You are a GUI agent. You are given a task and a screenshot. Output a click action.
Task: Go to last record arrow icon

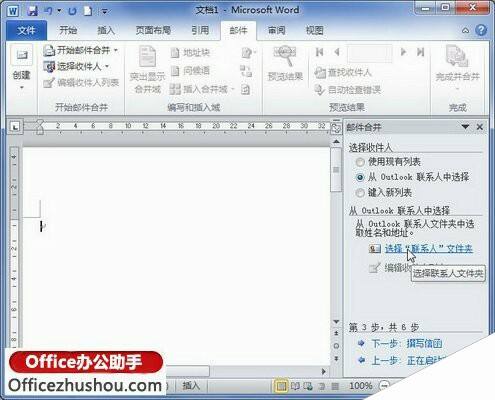(x=421, y=52)
